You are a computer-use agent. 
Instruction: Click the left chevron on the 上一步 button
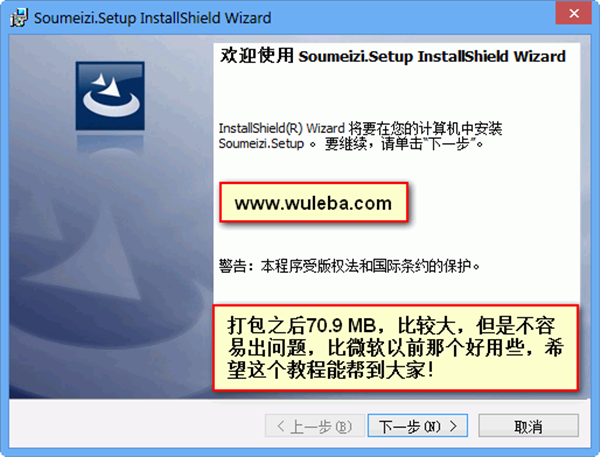click(x=280, y=426)
